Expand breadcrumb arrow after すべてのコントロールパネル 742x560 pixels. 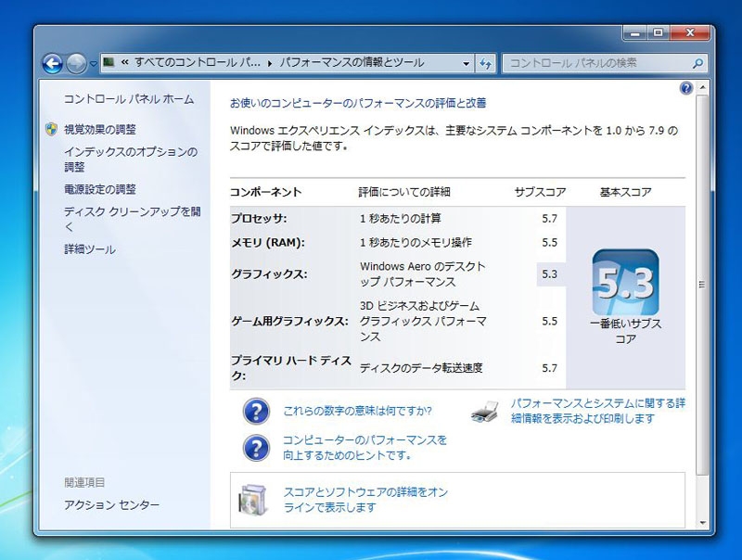point(270,63)
